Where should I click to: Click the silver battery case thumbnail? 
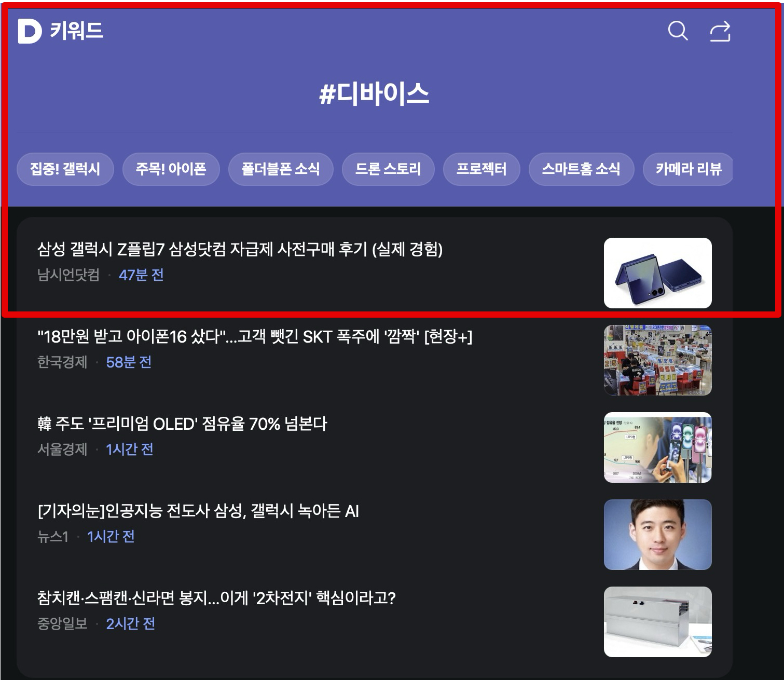[658, 622]
